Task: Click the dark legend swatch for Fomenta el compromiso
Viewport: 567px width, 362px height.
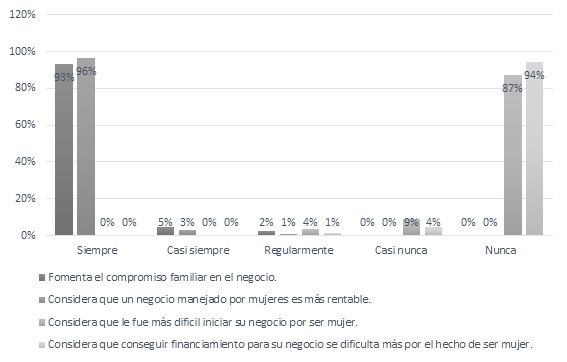Action: 42,278
